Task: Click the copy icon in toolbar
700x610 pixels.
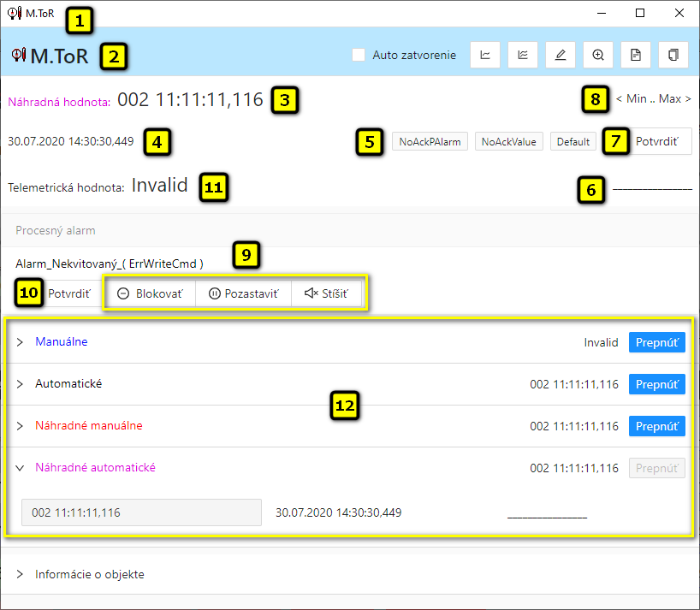Action: pyautogui.click(x=673, y=55)
